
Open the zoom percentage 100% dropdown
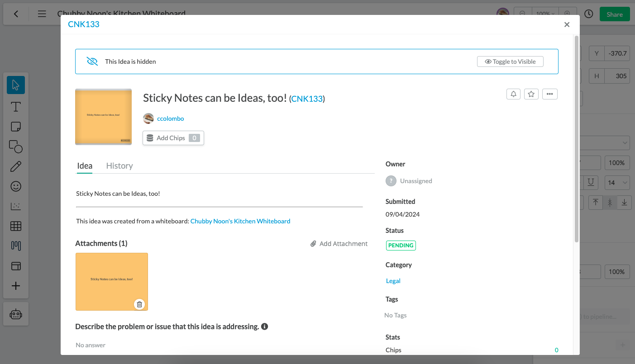545,14
